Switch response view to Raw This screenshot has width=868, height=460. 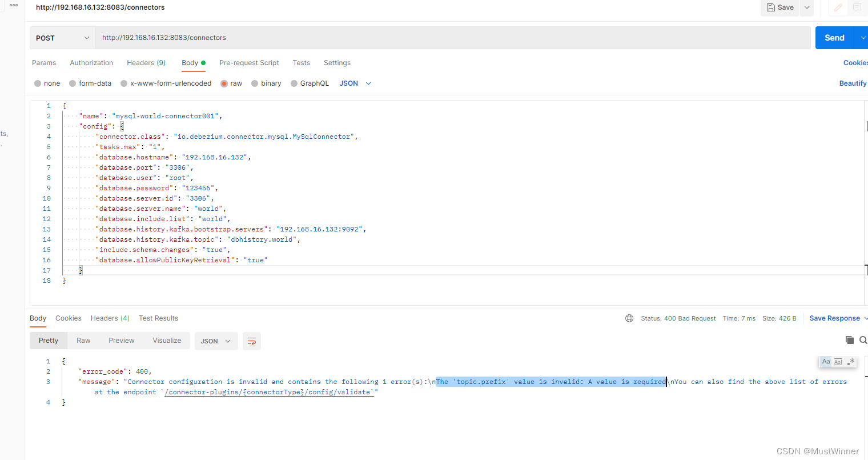pyautogui.click(x=83, y=341)
